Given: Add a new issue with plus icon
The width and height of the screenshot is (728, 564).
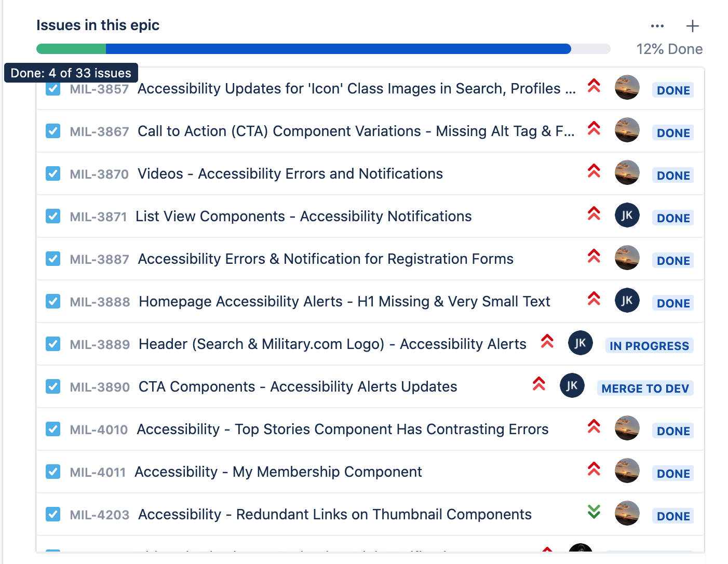Looking at the screenshot, I should (693, 26).
